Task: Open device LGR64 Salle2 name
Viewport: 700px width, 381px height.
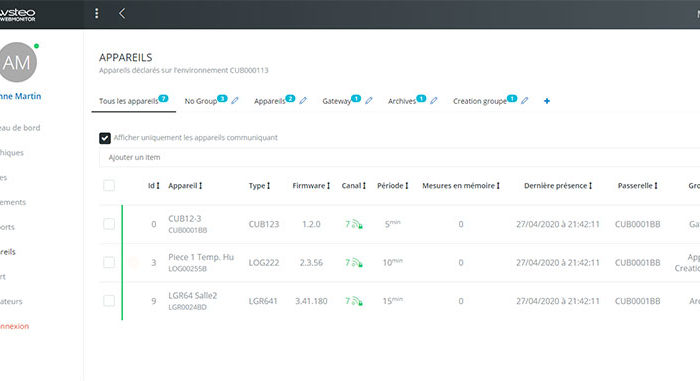Action: (192, 295)
